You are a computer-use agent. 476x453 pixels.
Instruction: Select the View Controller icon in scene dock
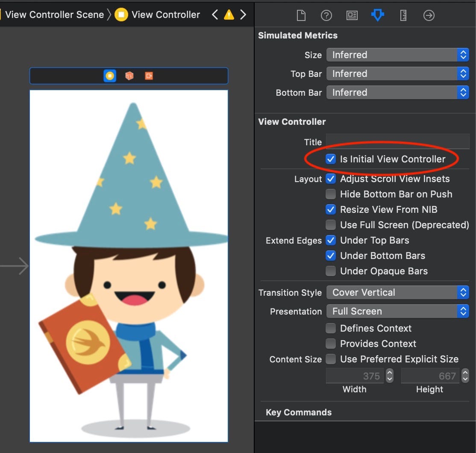110,75
